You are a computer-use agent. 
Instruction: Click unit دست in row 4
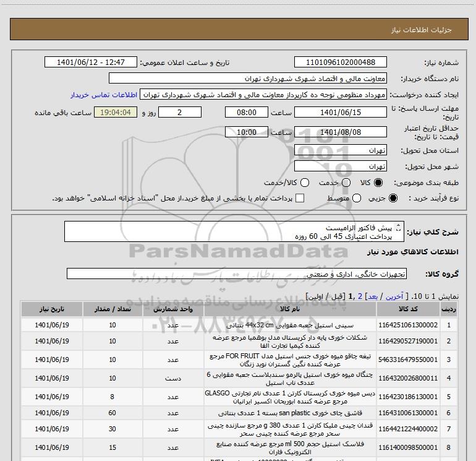pyautogui.click(x=173, y=378)
